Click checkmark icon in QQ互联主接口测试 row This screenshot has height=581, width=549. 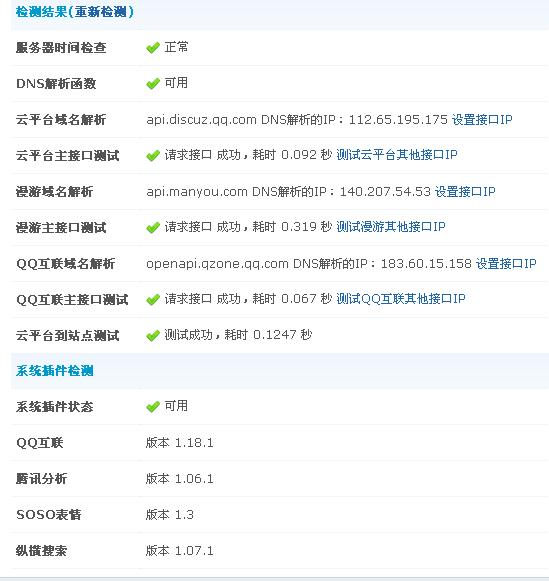click(x=153, y=299)
